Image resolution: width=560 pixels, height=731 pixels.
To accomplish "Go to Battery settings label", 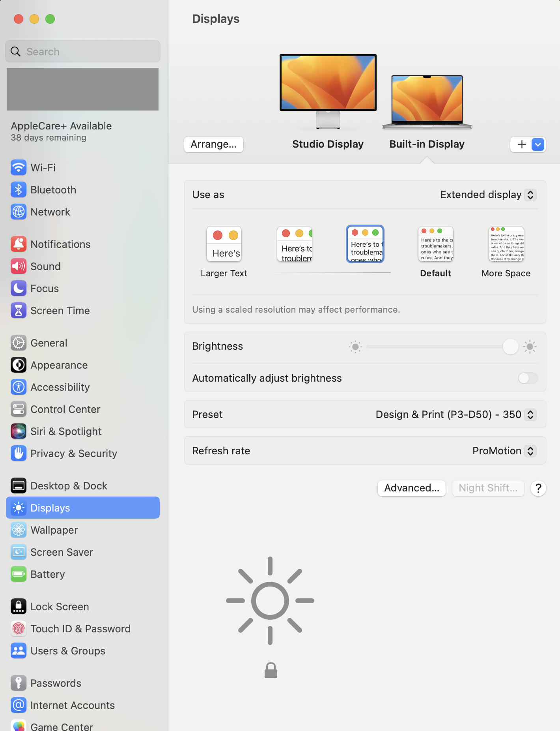I will pyautogui.click(x=48, y=574).
